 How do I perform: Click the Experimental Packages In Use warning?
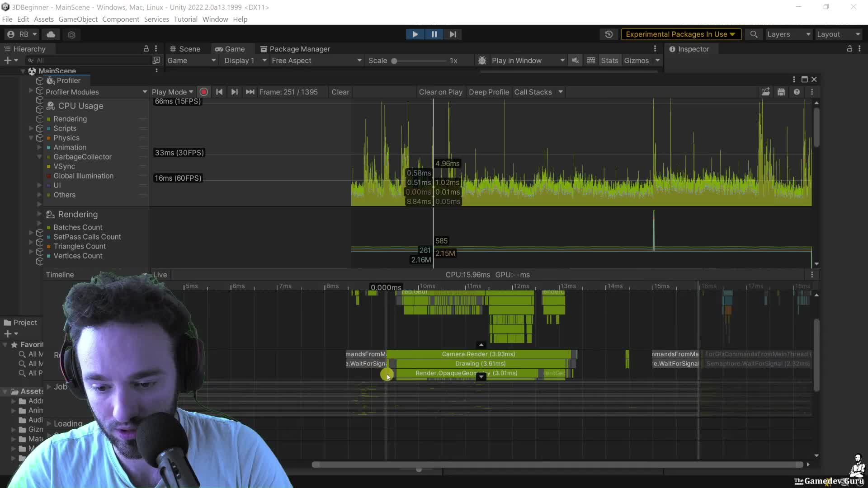681,34
